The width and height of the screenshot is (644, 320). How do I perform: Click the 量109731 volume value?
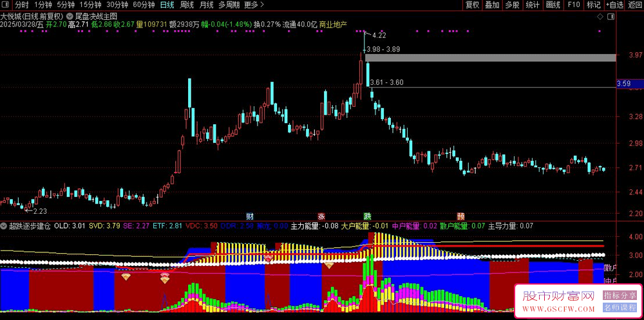152,24
